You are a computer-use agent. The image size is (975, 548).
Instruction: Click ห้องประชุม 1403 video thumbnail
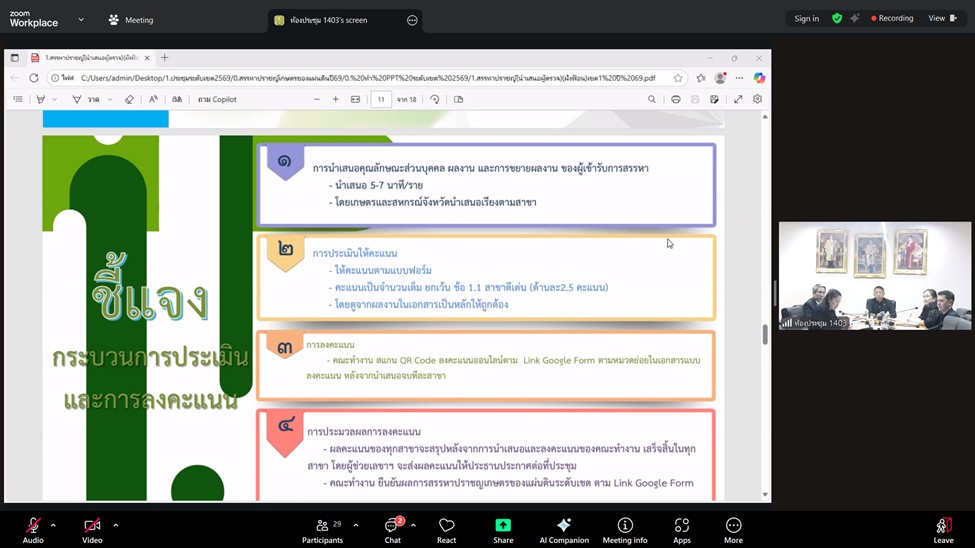pyautogui.click(x=875, y=276)
